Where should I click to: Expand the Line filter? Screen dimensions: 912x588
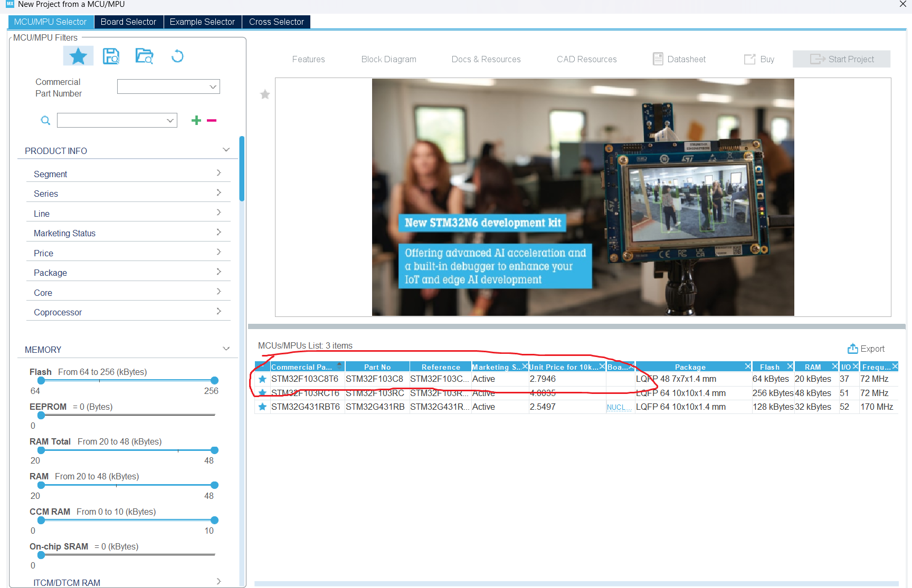[x=219, y=213]
